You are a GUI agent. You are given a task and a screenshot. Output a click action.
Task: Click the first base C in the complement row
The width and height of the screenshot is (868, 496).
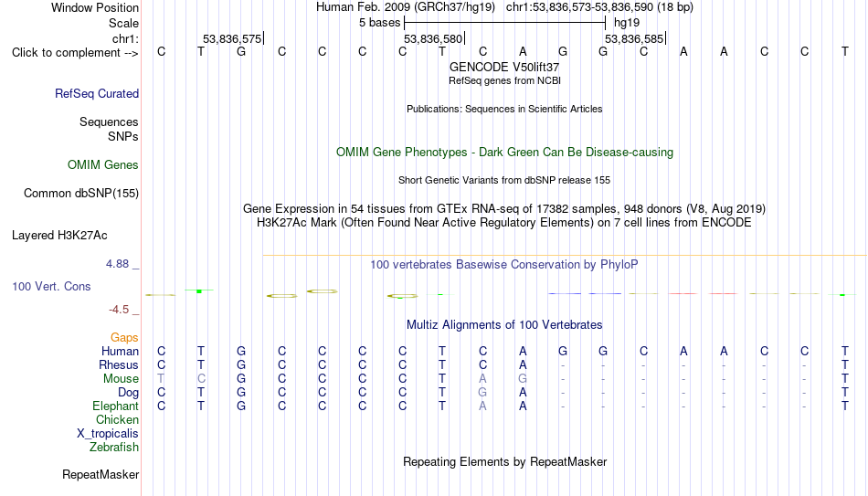pos(161,52)
